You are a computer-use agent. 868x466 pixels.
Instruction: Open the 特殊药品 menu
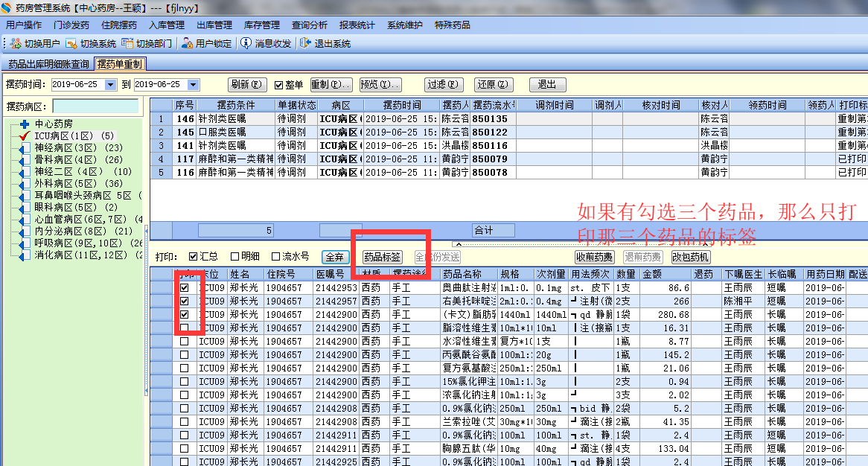(453, 25)
